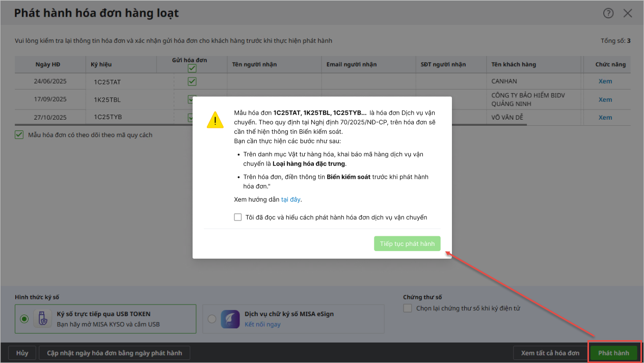The image size is (644, 363).
Task: Toggle 'Mẫu hóa đơn có theo dõi' checkbox
Action: tap(19, 135)
